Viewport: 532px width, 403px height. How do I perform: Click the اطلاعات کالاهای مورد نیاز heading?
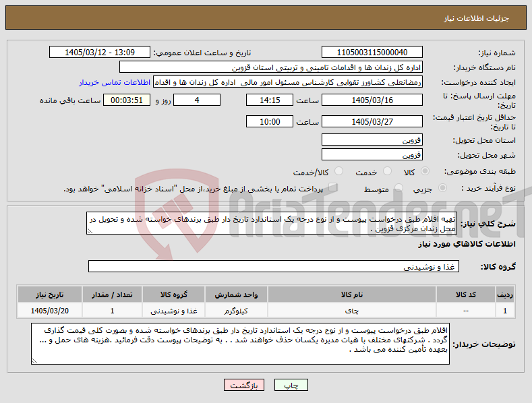pyautogui.click(x=467, y=244)
